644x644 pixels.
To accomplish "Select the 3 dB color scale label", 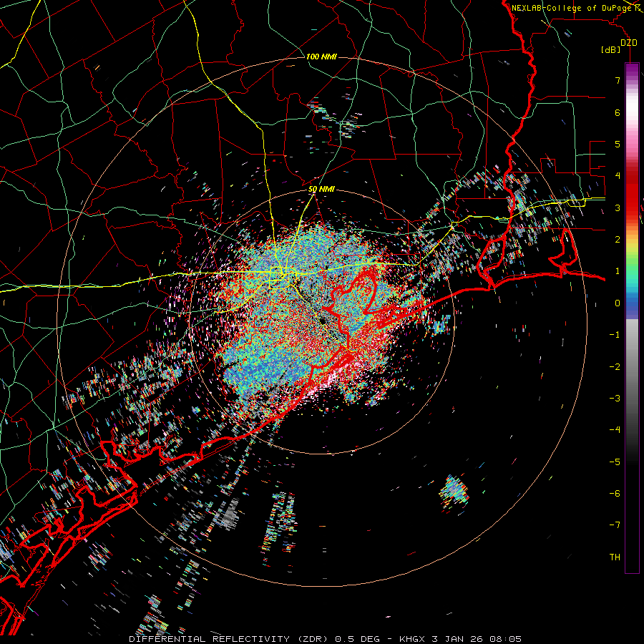I will tap(618, 208).
